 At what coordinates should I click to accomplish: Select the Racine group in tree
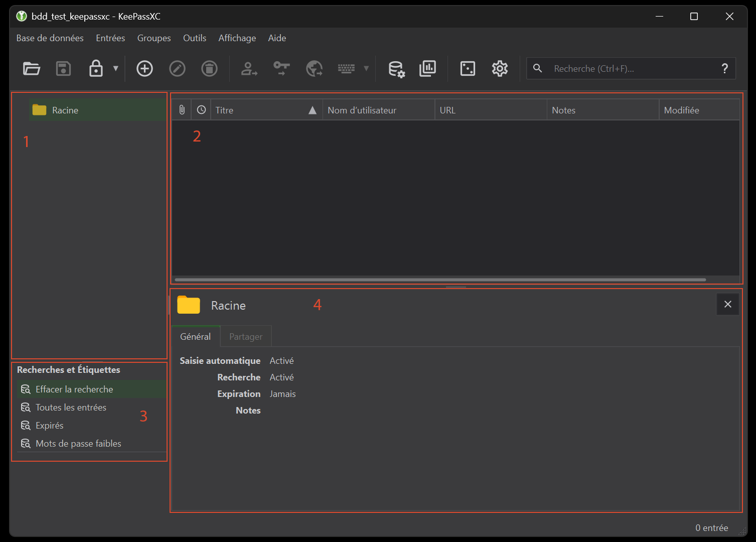pos(96,110)
